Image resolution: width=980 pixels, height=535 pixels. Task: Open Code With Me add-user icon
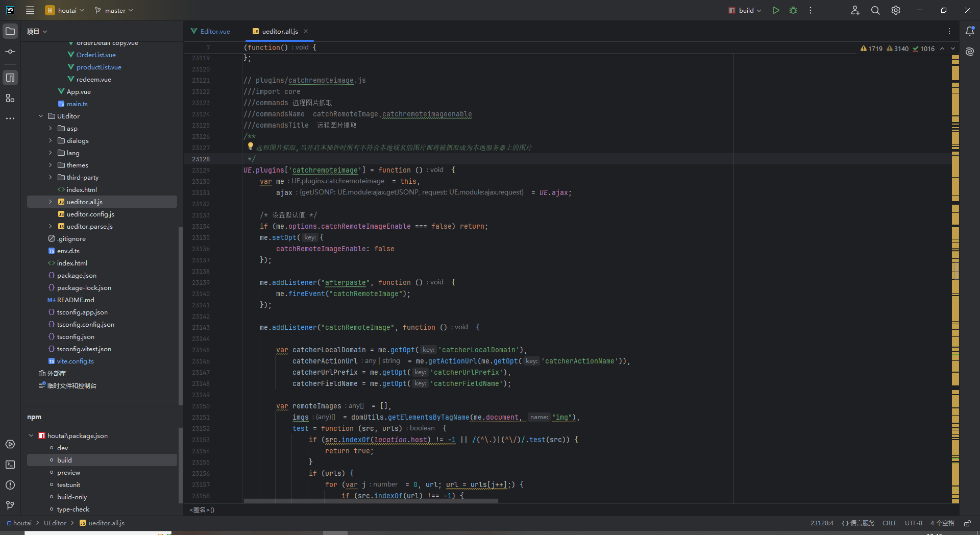click(855, 10)
